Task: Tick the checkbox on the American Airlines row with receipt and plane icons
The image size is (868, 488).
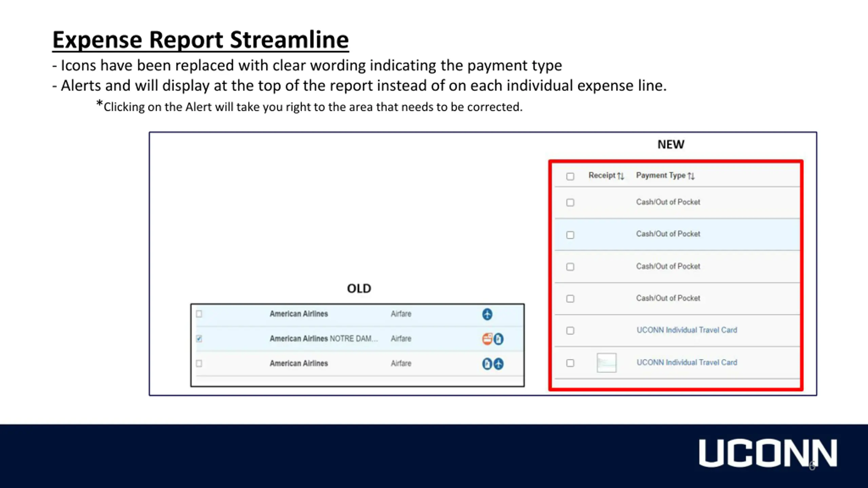Action: coord(199,363)
